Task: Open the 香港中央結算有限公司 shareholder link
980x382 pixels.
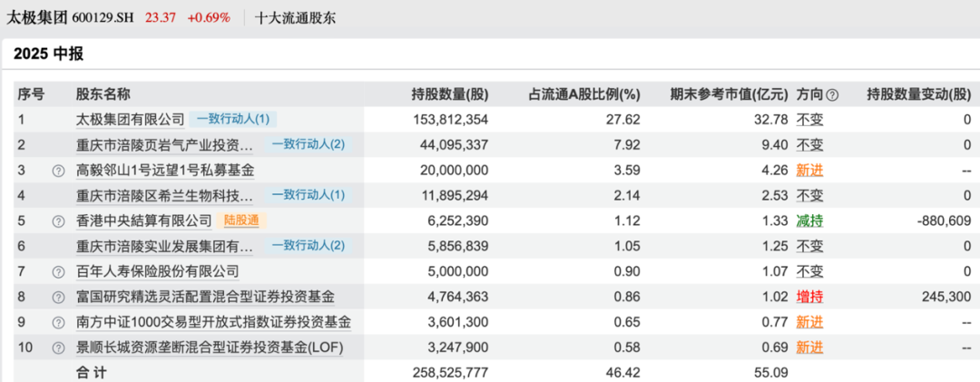Action: [x=143, y=221]
